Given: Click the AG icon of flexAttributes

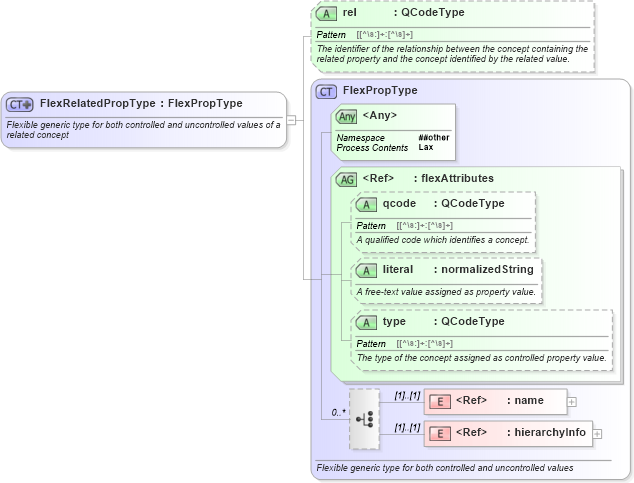Looking at the screenshot, I should tap(347, 180).
